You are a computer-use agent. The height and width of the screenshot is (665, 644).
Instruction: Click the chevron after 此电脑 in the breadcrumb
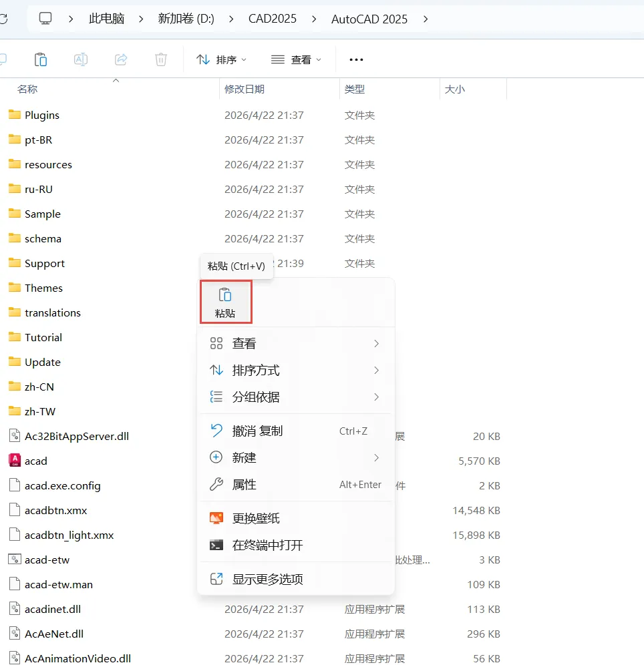(x=141, y=19)
